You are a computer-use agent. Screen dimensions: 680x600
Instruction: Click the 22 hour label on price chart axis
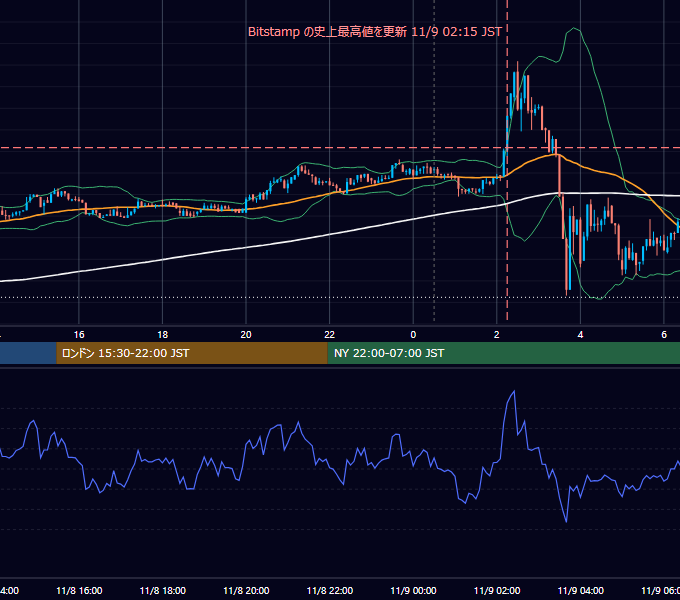coord(330,334)
